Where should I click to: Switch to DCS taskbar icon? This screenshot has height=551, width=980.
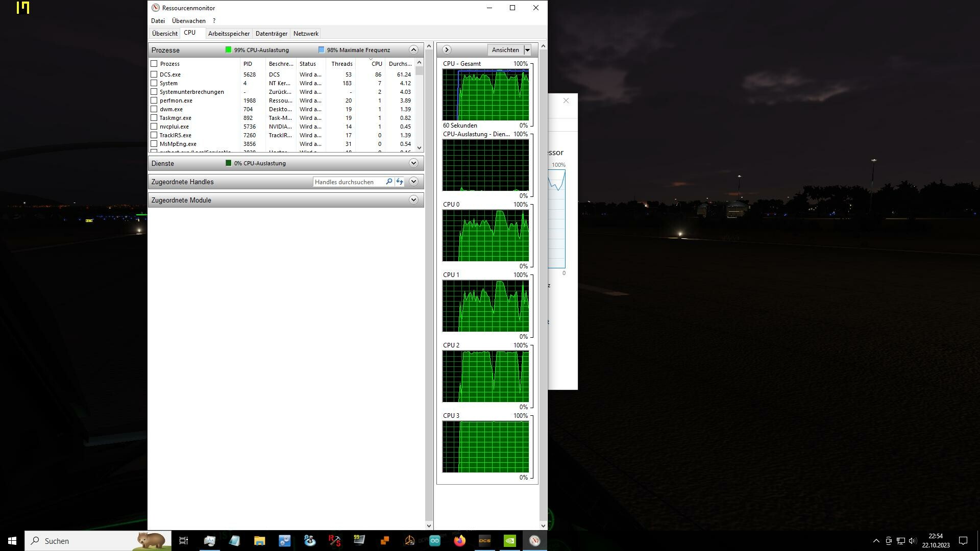[484, 541]
